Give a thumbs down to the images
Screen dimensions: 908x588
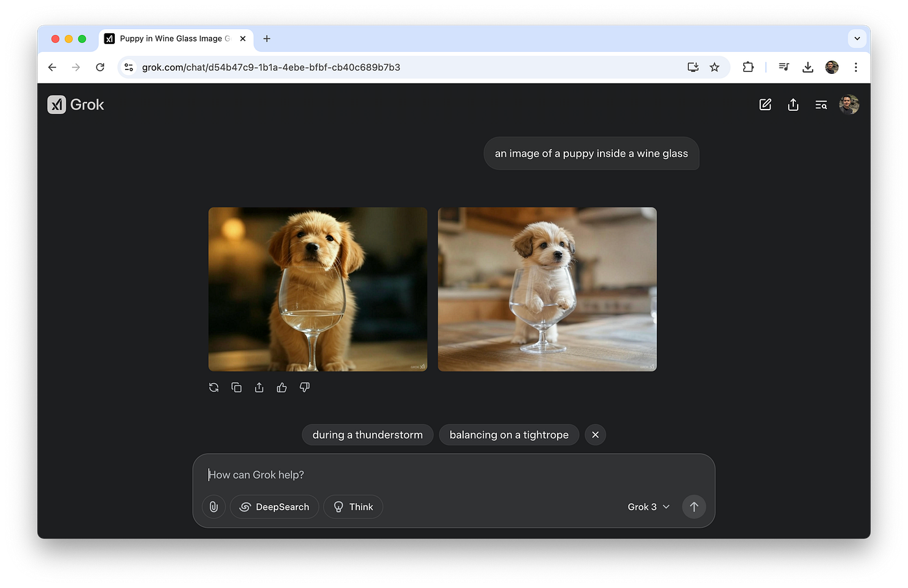pos(304,387)
